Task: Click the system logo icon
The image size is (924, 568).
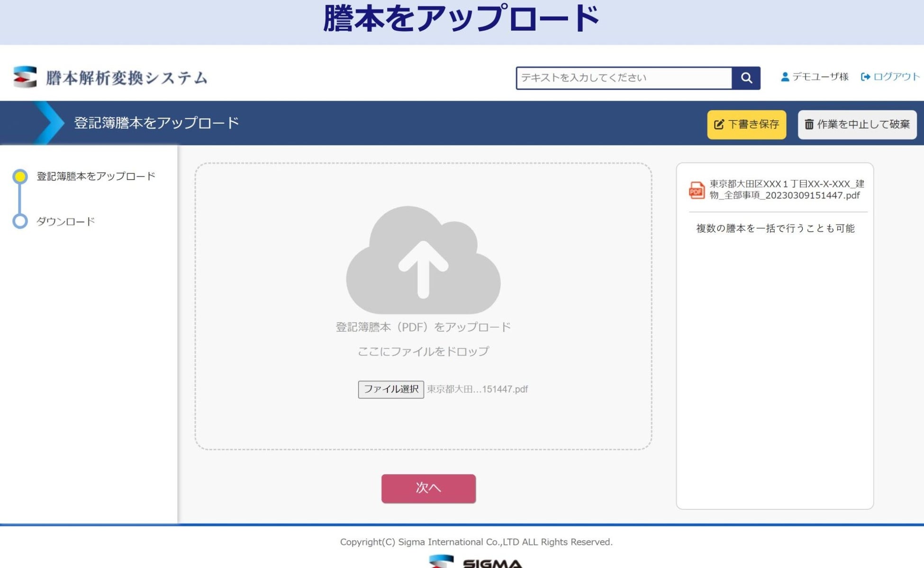Action: point(25,77)
